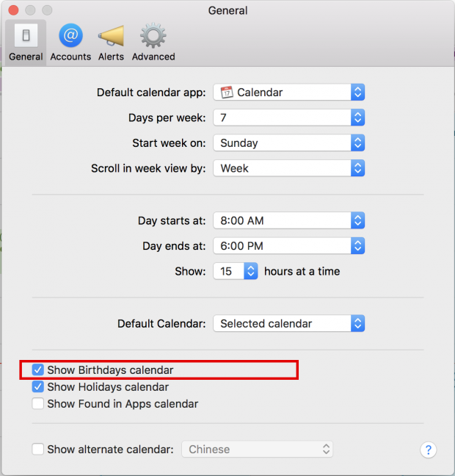Close the General preferences window
Viewport: 455px width, 476px height.
(x=13, y=10)
